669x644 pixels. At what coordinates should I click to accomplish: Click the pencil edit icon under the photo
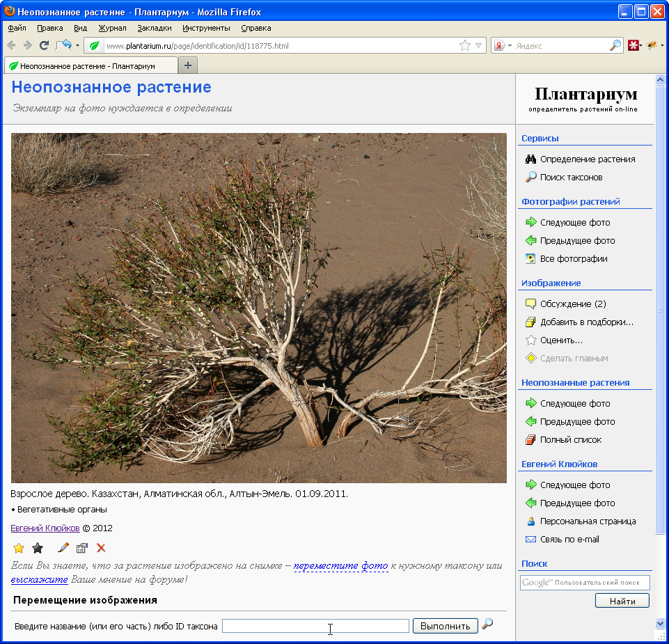(63, 548)
